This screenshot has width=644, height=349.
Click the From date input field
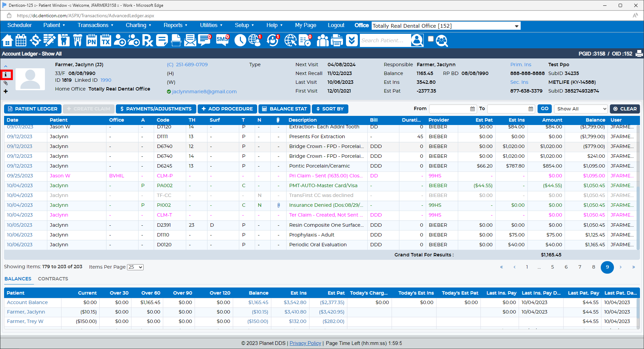tap(449, 109)
